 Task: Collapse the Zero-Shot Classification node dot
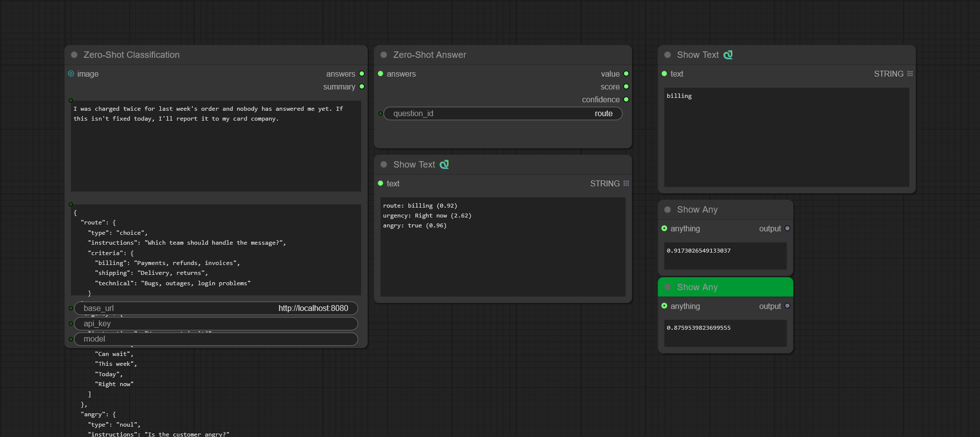click(74, 55)
